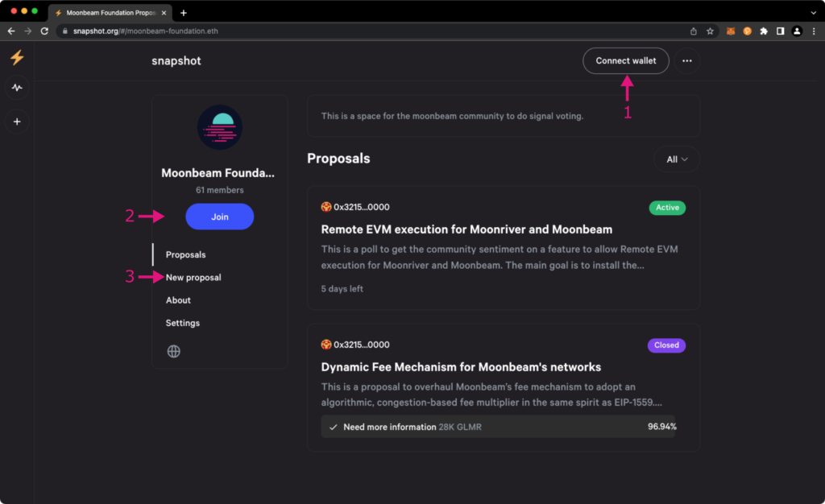Open the Settings menu item

click(183, 323)
